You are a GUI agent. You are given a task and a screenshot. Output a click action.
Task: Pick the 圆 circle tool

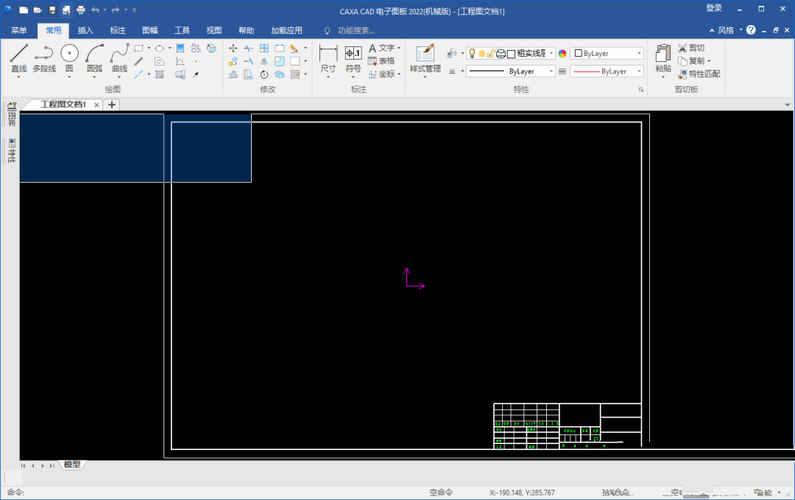[x=69, y=58]
